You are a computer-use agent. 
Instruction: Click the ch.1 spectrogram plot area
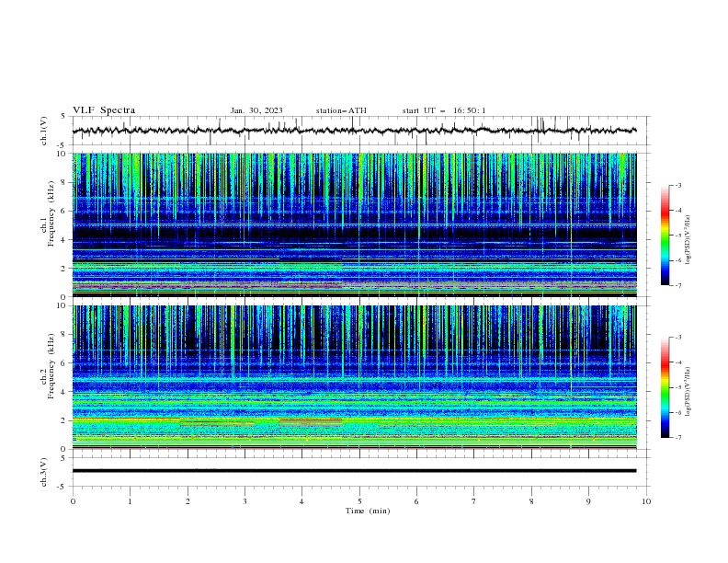355,224
